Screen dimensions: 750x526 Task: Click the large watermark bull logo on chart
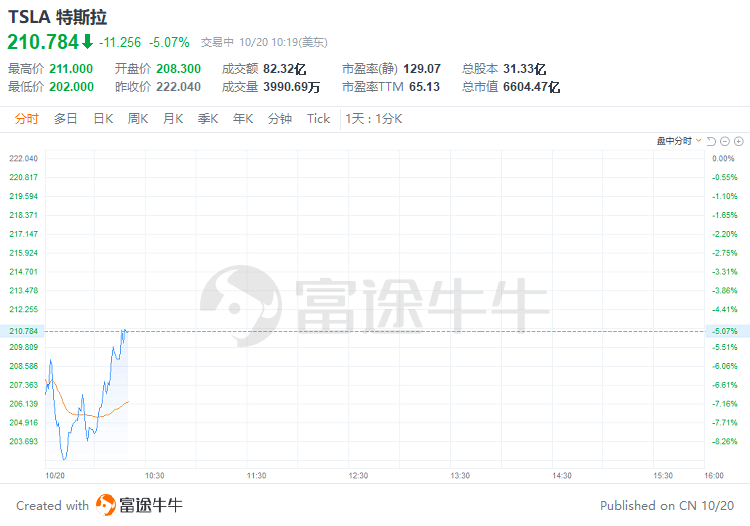[241, 306]
